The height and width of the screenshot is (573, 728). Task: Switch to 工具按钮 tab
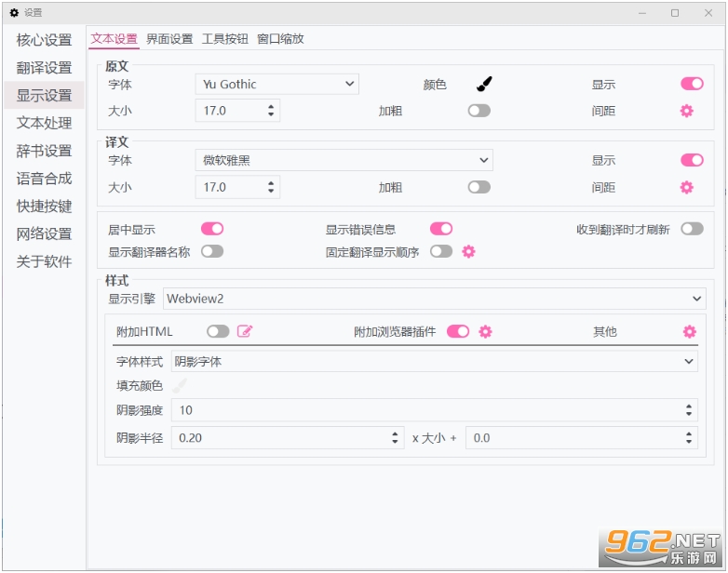(224, 38)
